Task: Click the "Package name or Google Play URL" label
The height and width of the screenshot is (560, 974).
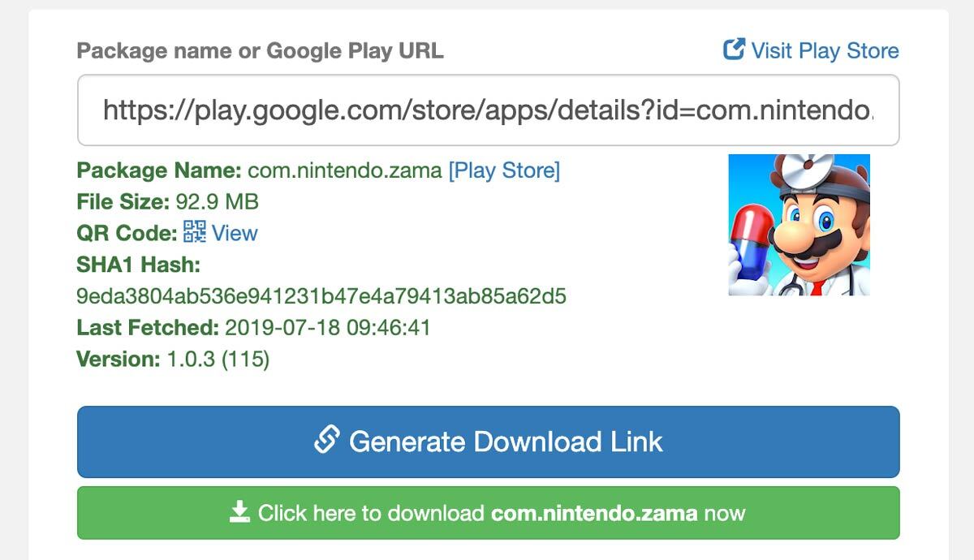Action: pos(260,50)
